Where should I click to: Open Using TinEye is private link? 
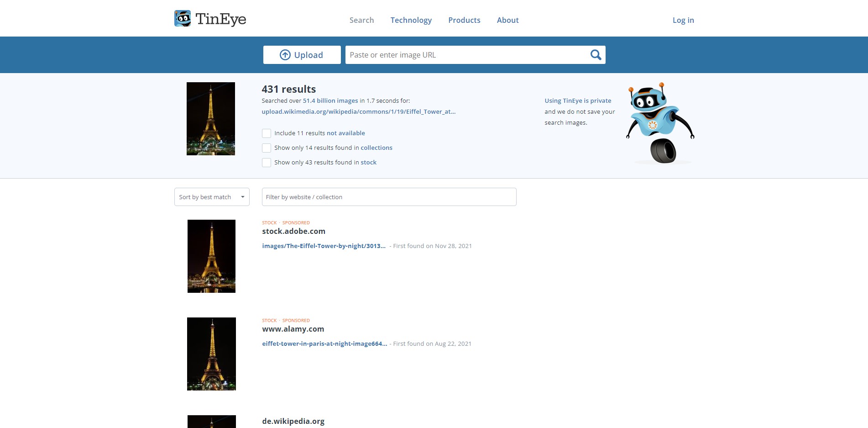[x=578, y=100]
